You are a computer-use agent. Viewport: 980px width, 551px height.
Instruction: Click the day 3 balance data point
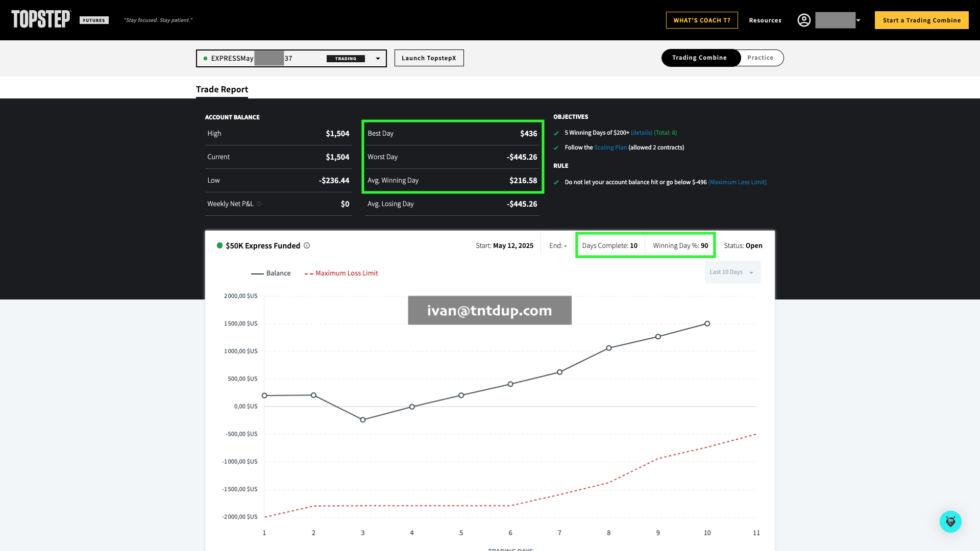(363, 420)
